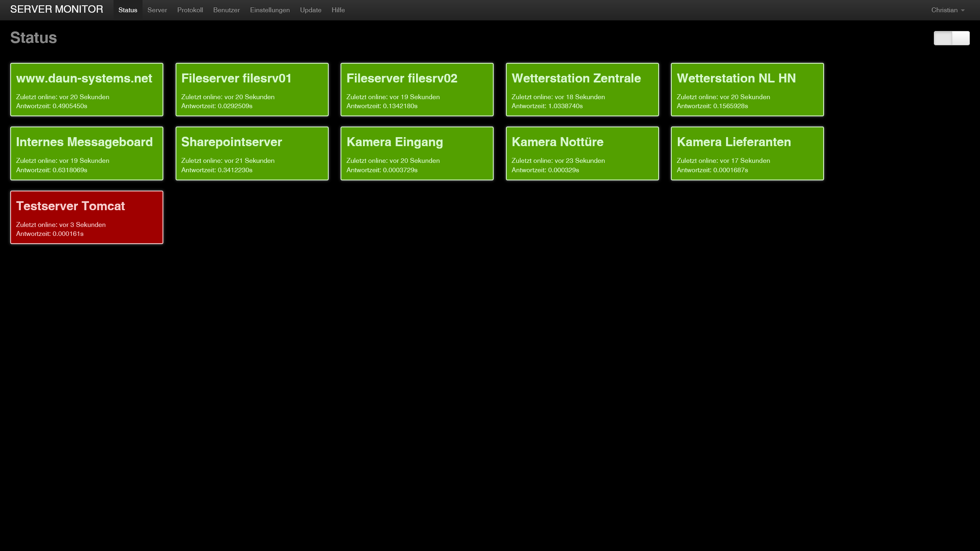
Task: Click right half of layout toggle button
Action: (961, 38)
